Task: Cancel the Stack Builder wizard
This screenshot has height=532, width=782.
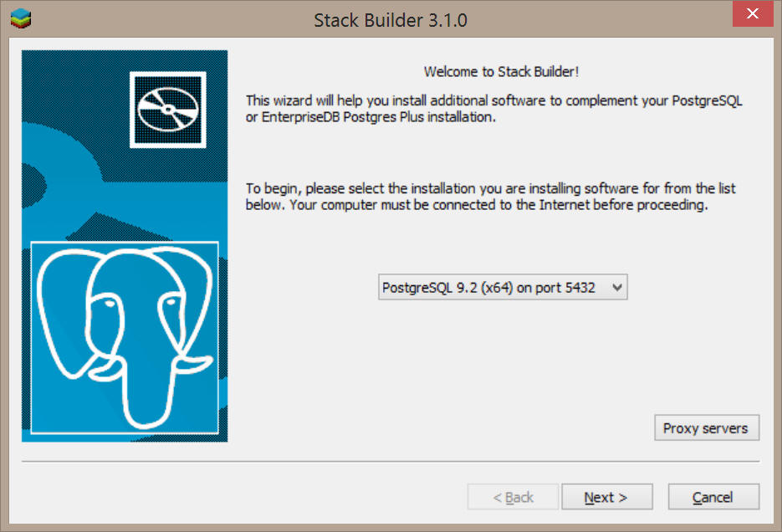Action: (713, 497)
